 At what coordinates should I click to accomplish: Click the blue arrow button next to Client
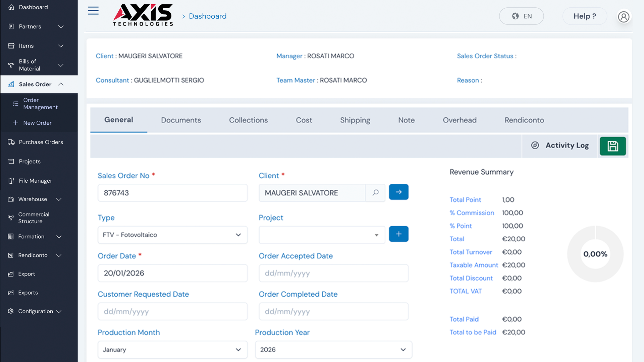[398, 192]
